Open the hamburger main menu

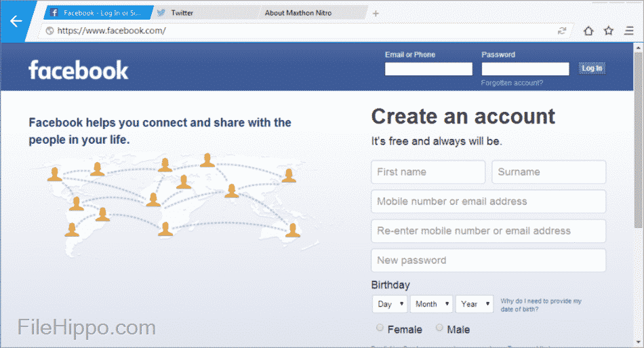click(x=629, y=31)
